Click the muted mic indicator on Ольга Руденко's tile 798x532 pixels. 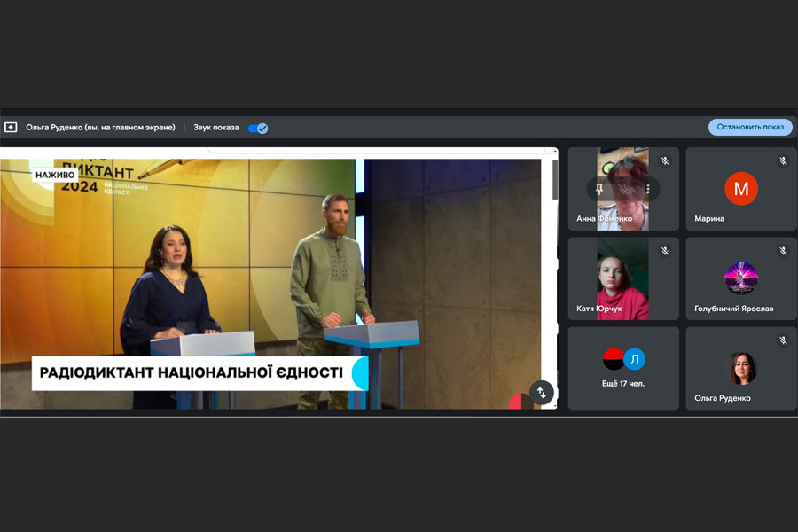click(x=783, y=340)
